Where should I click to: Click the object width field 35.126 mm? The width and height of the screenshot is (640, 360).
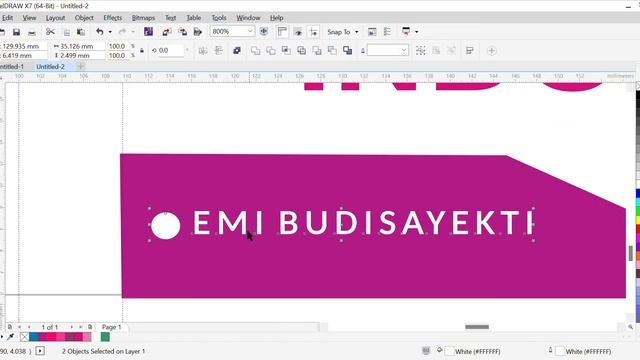click(78, 46)
